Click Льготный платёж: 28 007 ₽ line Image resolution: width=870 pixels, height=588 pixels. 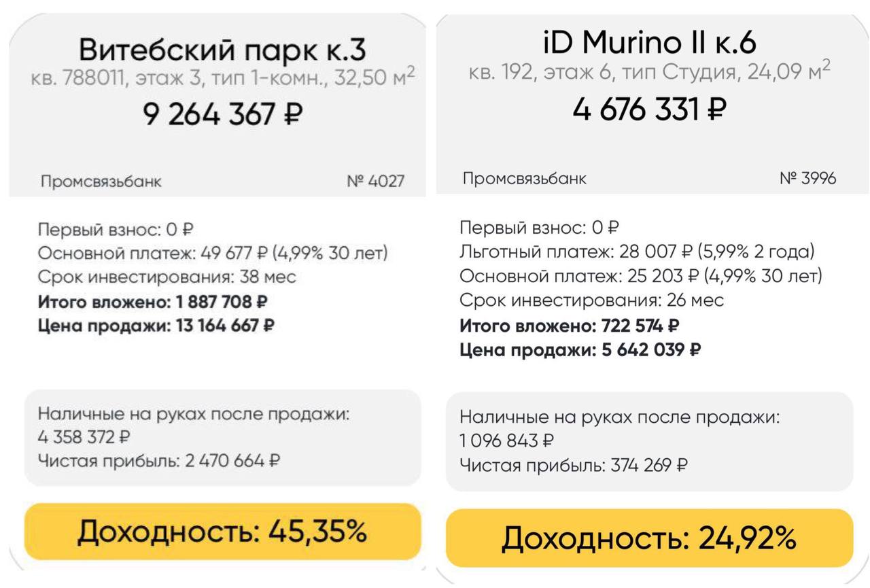pyautogui.click(x=637, y=252)
